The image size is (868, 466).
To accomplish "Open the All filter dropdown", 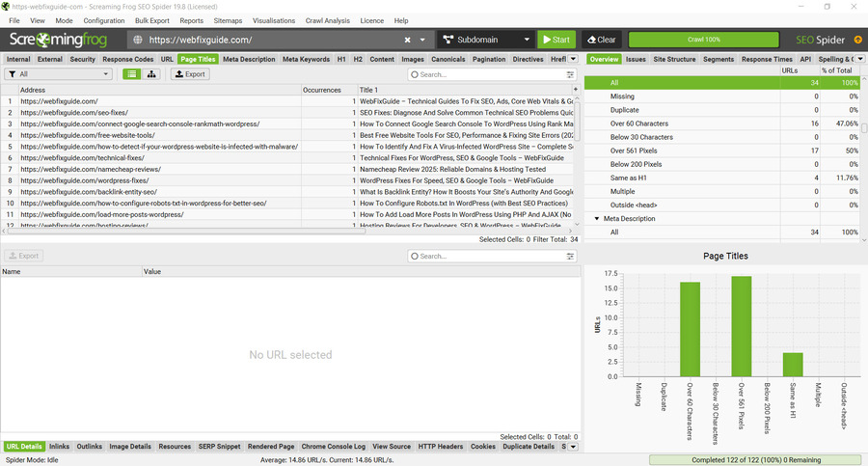I will 58,74.
